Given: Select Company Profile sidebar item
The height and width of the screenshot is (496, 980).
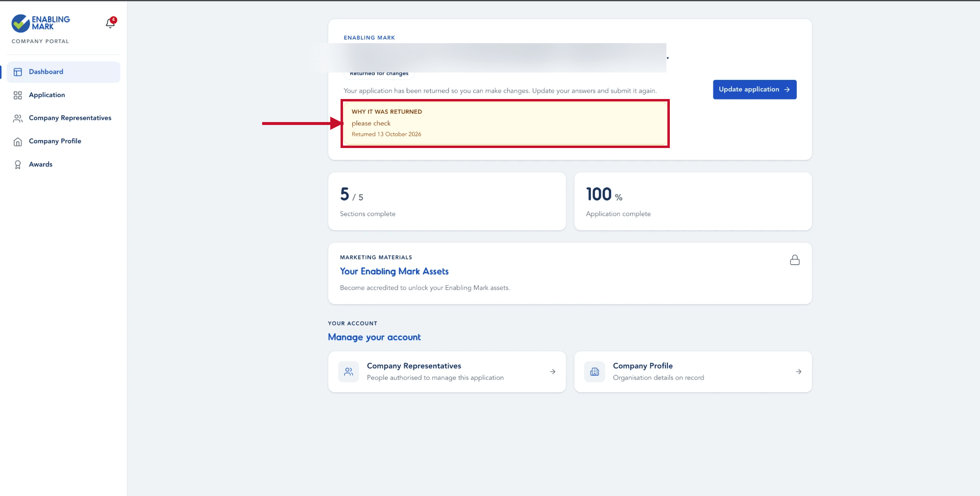Looking at the screenshot, I should [63, 141].
